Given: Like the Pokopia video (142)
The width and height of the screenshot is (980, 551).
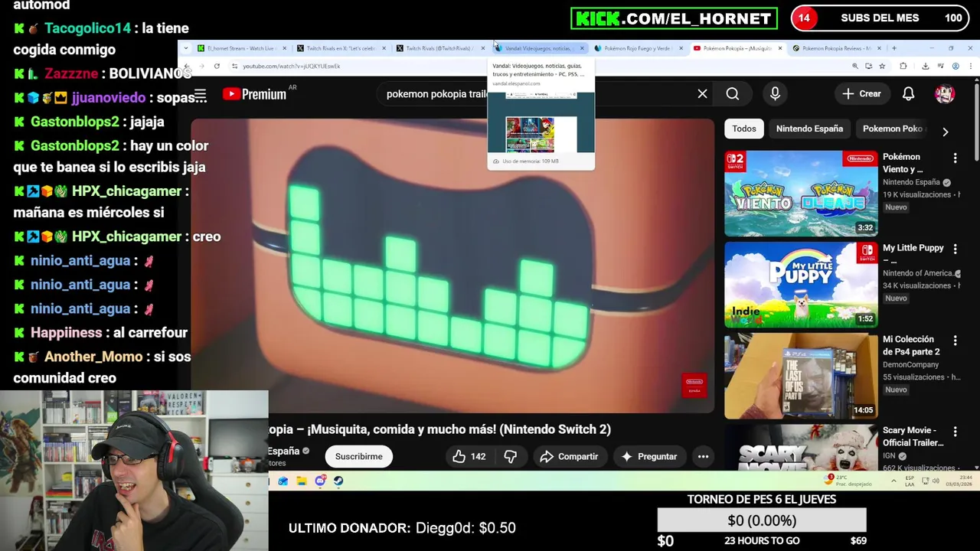Looking at the screenshot, I should point(469,456).
